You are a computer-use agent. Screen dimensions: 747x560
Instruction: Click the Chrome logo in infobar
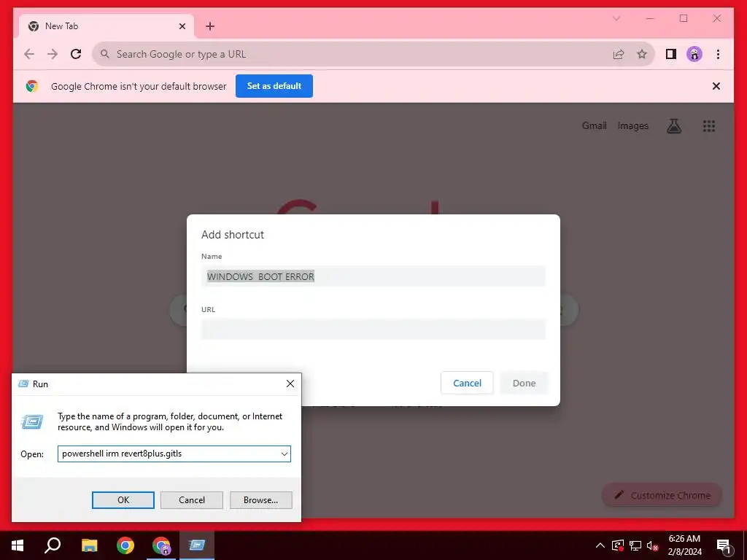pyautogui.click(x=32, y=86)
